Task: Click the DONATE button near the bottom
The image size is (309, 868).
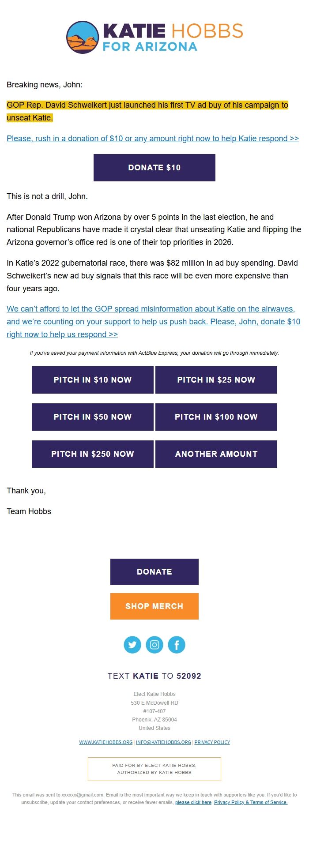Action: click(154, 571)
